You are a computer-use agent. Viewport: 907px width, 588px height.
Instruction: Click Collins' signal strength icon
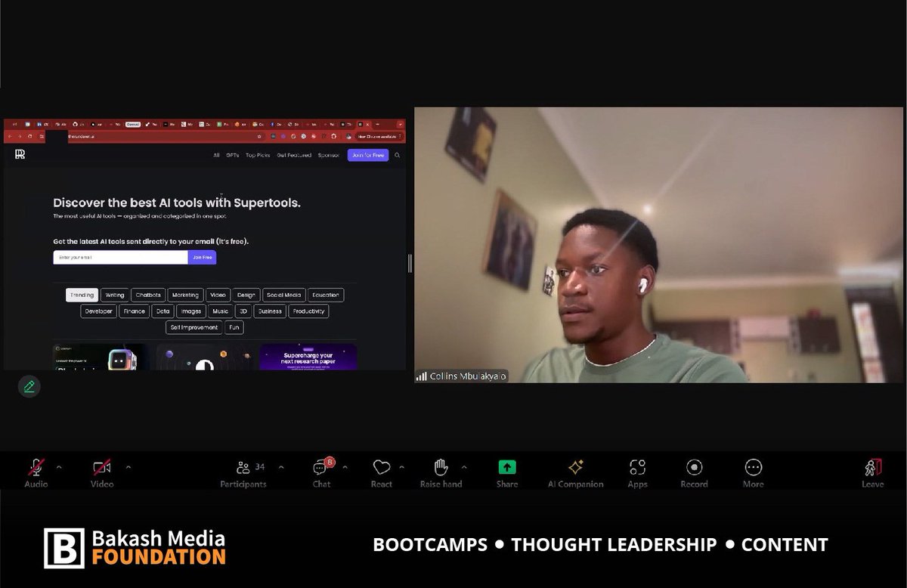click(x=421, y=376)
